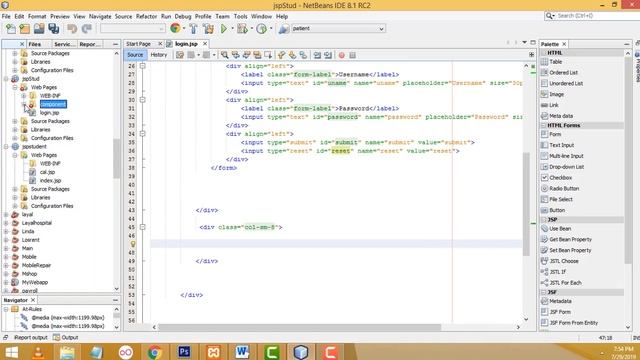
Task: Click the Start Macro Recording red icon
Action: pyautogui.click(x=342, y=55)
